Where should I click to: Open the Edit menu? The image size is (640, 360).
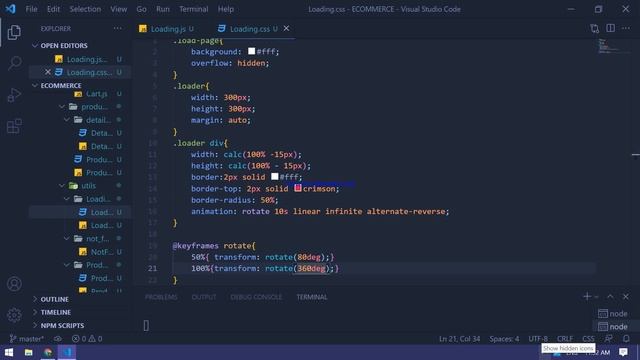(53, 9)
